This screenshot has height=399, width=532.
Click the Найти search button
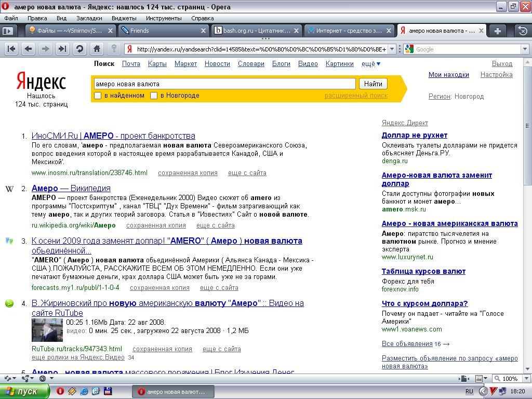pyautogui.click(x=373, y=84)
